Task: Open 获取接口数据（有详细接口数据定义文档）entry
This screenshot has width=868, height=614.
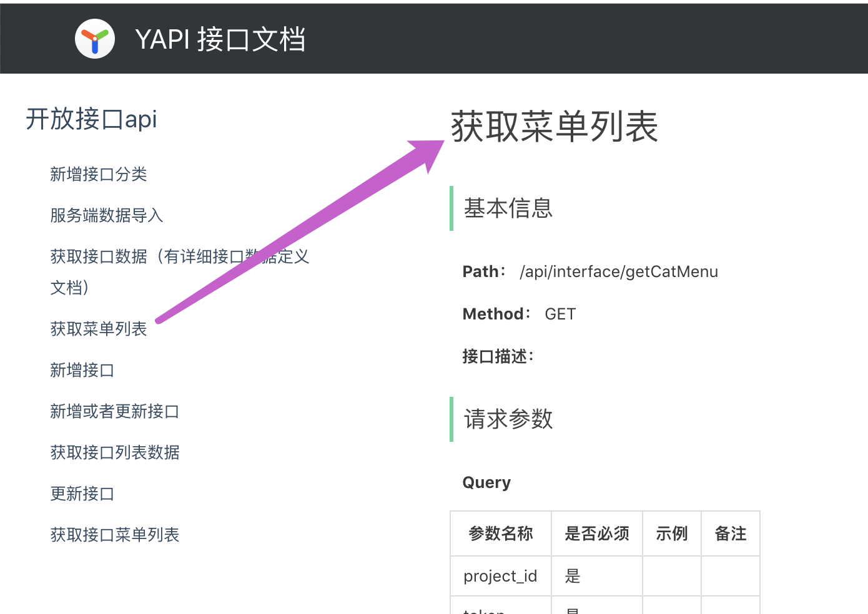Action: [180, 256]
